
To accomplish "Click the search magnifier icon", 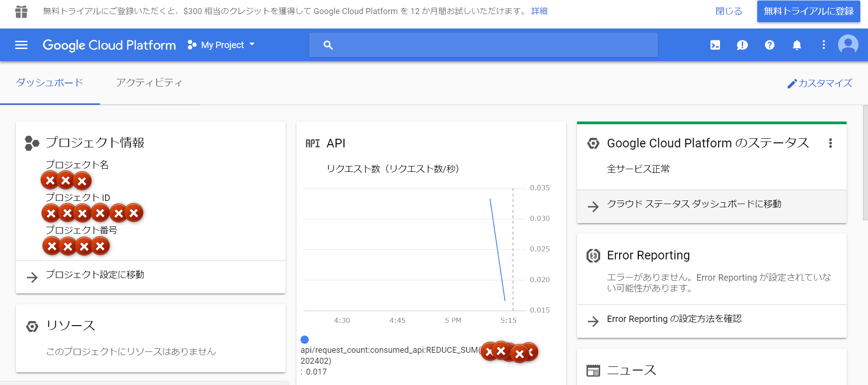I will [328, 45].
